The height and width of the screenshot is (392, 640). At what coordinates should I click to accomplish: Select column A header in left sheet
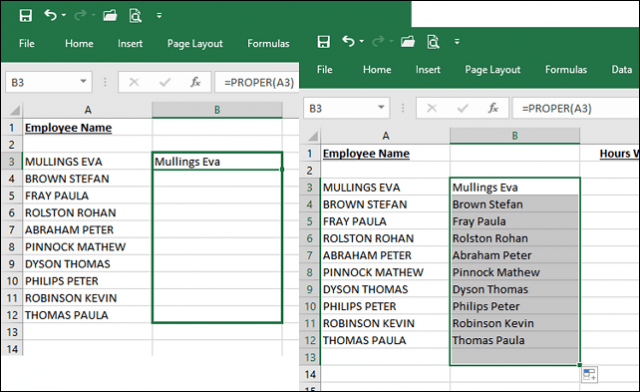point(87,110)
